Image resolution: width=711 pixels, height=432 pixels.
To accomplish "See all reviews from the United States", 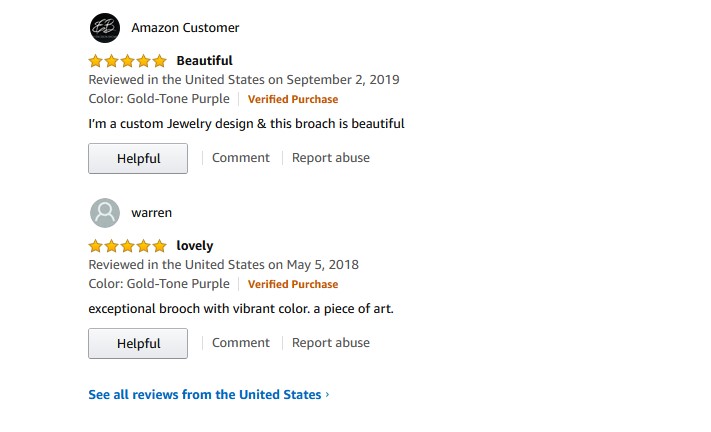I will coord(205,395).
